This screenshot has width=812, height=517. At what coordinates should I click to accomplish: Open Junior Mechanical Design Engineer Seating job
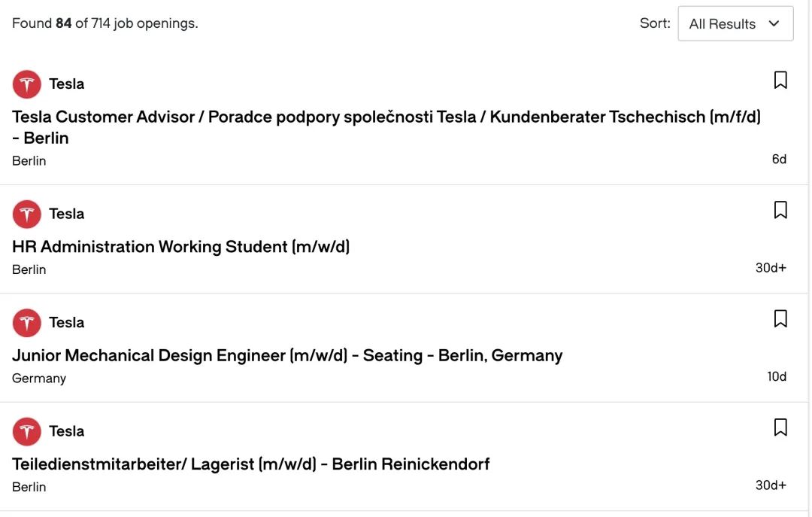coord(287,355)
